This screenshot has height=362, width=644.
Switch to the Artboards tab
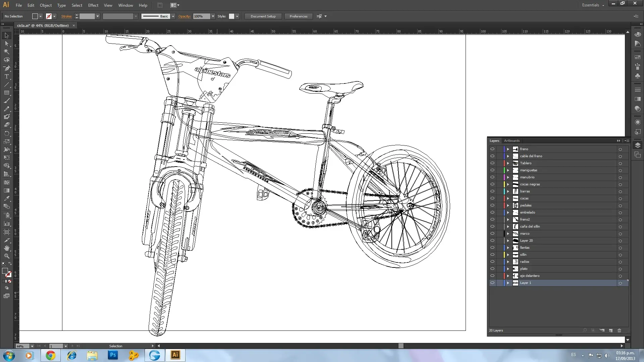pos(512,141)
